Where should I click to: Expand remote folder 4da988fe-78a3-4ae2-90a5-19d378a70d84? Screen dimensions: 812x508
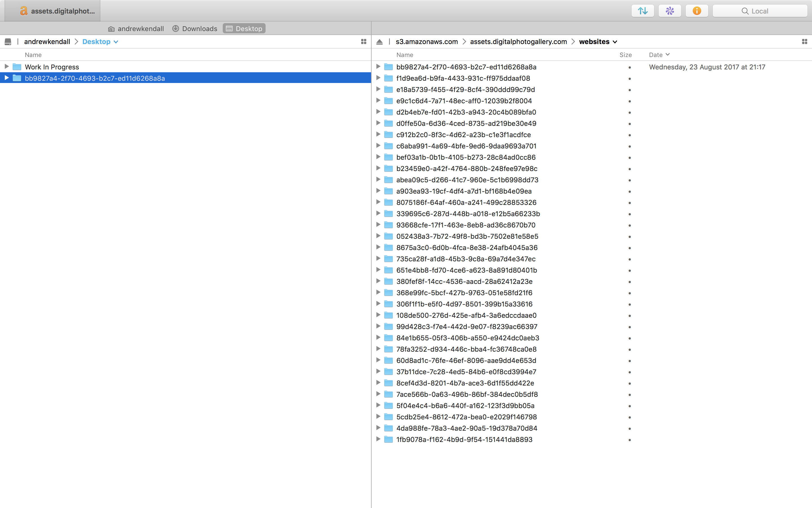tap(378, 428)
